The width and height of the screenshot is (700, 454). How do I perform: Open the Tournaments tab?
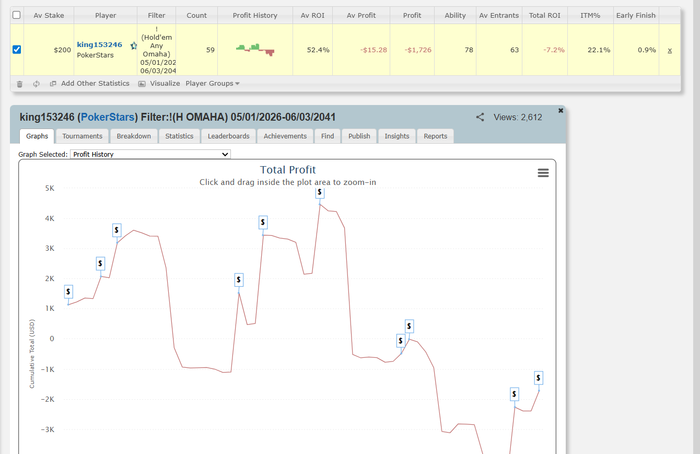(x=82, y=136)
